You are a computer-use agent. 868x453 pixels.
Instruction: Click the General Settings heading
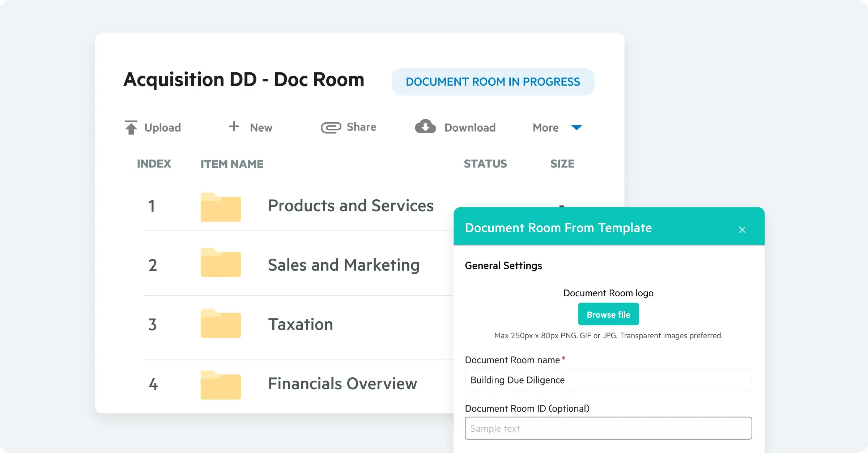coord(503,266)
